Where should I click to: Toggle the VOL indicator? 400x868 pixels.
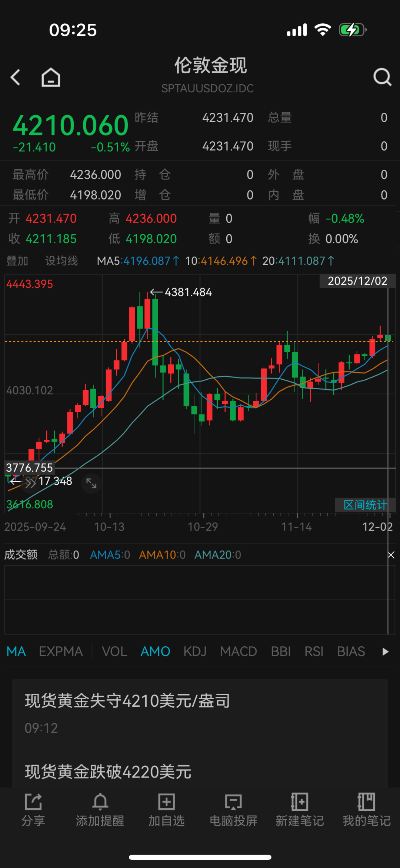tap(114, 651)
